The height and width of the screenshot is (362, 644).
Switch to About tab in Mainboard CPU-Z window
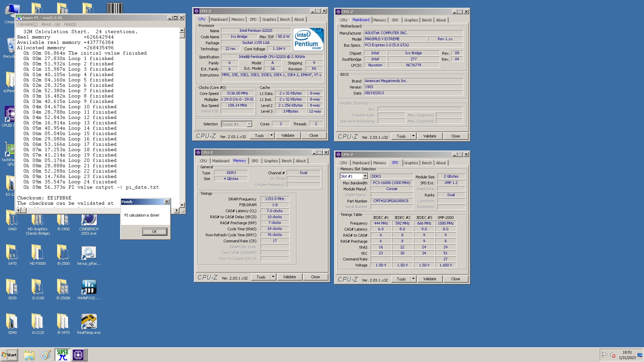click(441, 20)
